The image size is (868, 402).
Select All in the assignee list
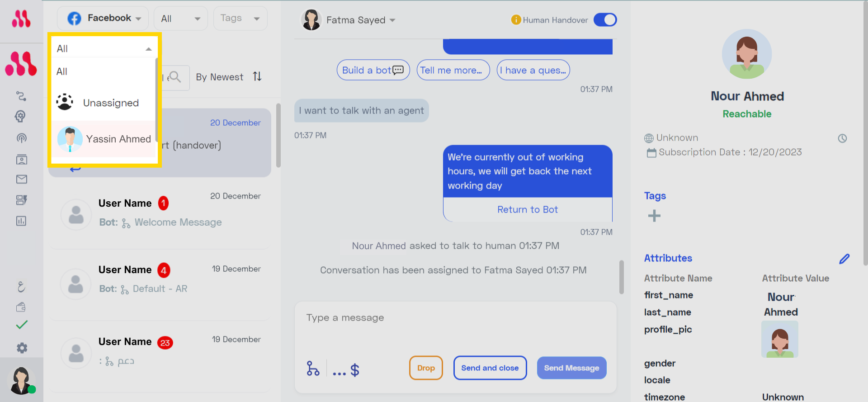[104, 71]
